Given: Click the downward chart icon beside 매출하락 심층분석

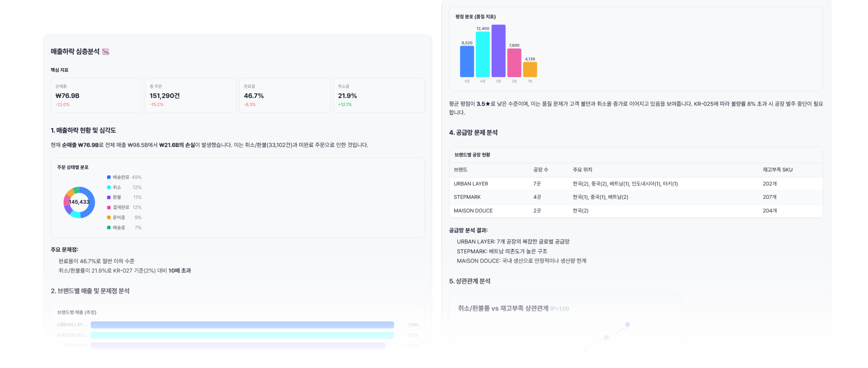Looking at the screenshot, I should (x=106, y=51).
